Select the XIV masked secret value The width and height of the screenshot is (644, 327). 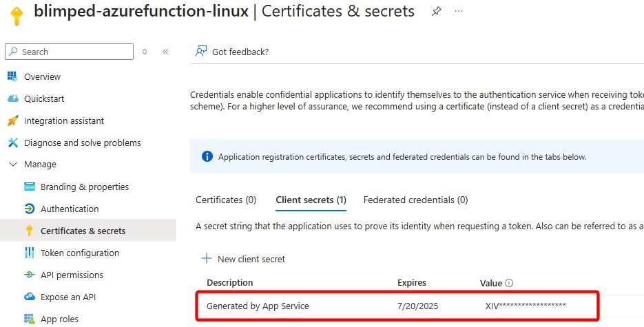526,306
